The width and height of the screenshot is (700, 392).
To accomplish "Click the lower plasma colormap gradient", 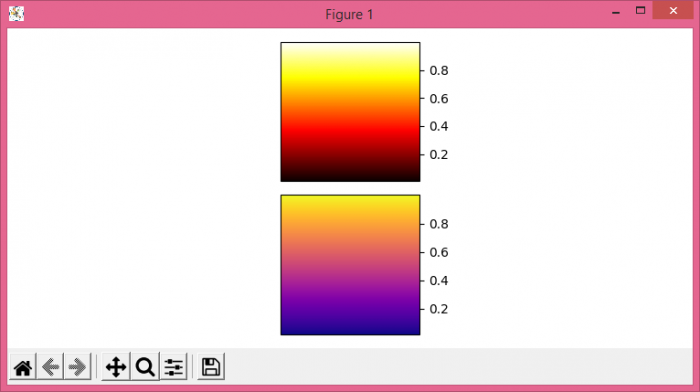I will pos(350,265).
